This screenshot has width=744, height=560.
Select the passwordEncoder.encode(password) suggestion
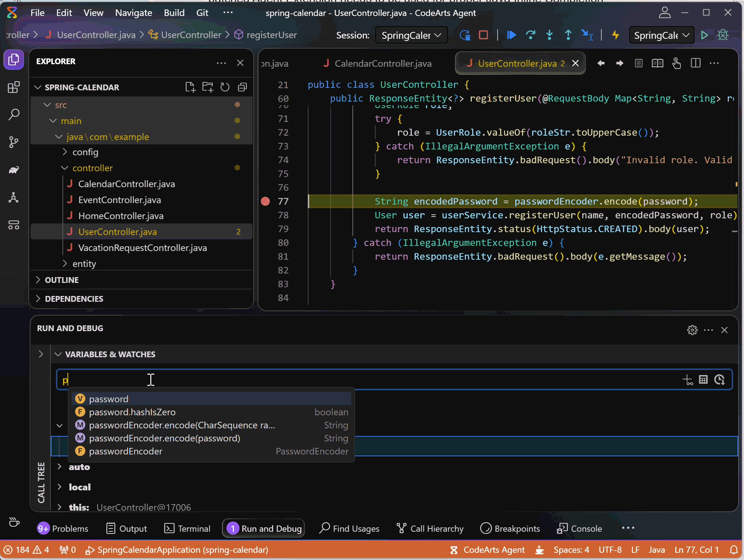(164, 438)
